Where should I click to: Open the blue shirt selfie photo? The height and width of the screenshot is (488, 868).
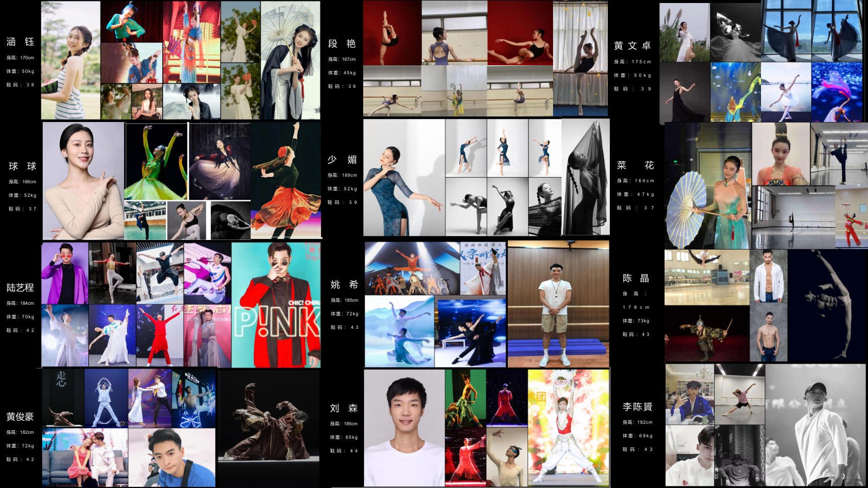pos(172,457)
